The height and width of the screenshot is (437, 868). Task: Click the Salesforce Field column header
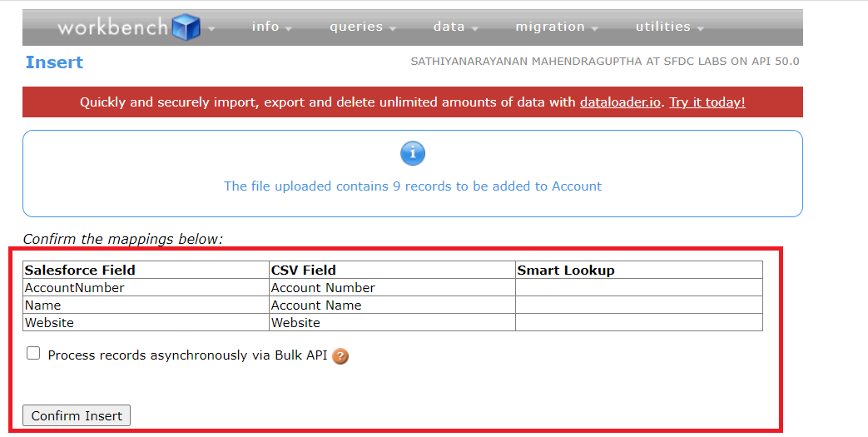(146, 270)
